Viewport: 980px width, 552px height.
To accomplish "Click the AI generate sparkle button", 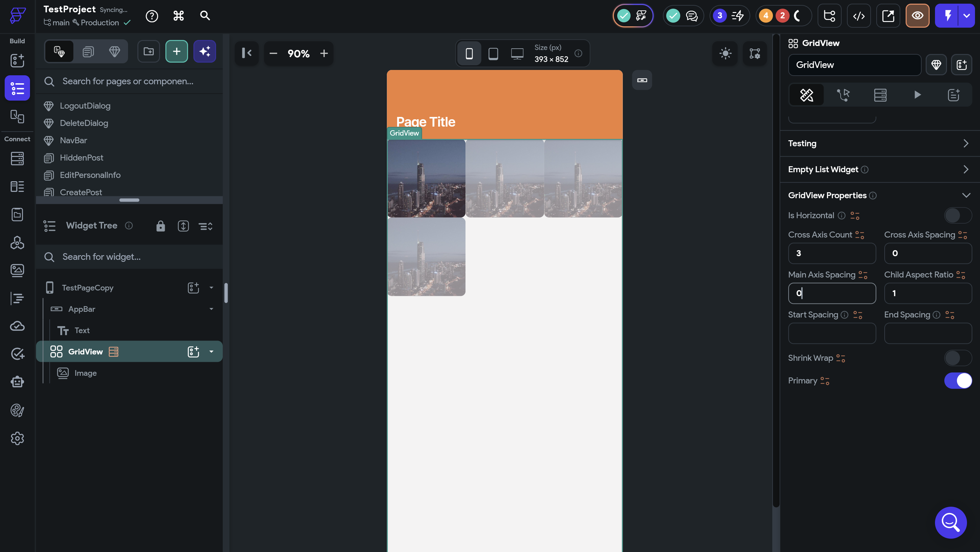I will (205, 51).
